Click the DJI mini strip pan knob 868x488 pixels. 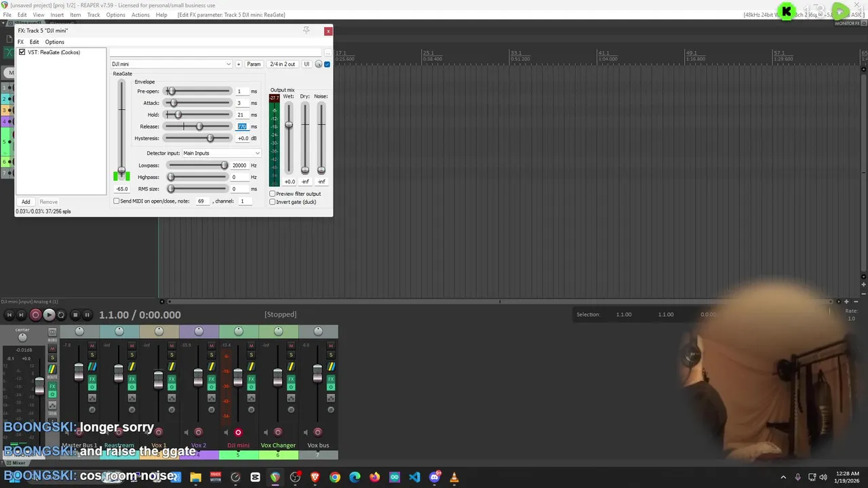tap(238, 331)
